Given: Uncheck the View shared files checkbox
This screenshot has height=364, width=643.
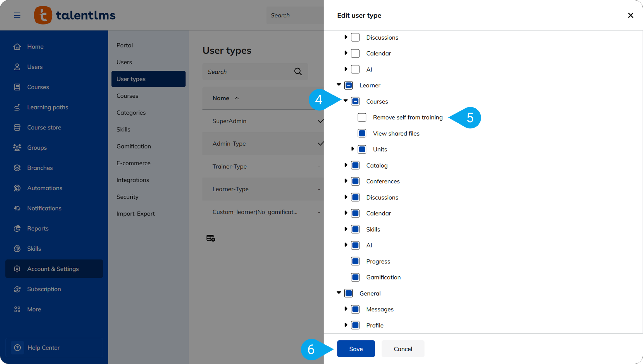Looking at the screenshot, I should click(x=362, y=133).
